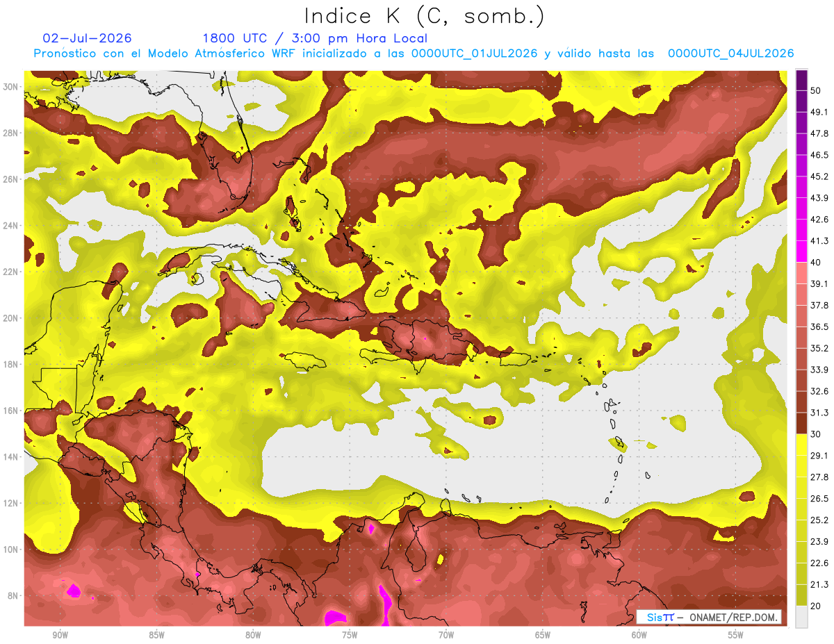
Task: Click the 'Indice K (C, somb.)' title
Action: [x=425, y=16]
